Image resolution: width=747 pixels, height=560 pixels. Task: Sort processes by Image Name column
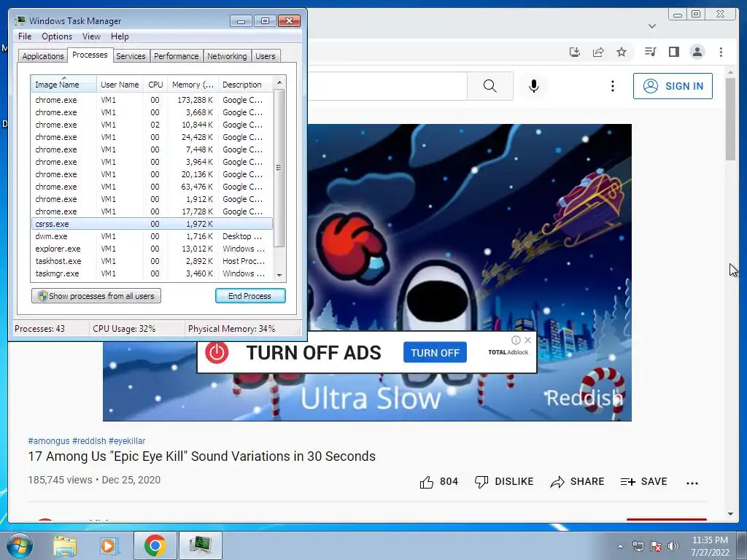tap(64, 85)
